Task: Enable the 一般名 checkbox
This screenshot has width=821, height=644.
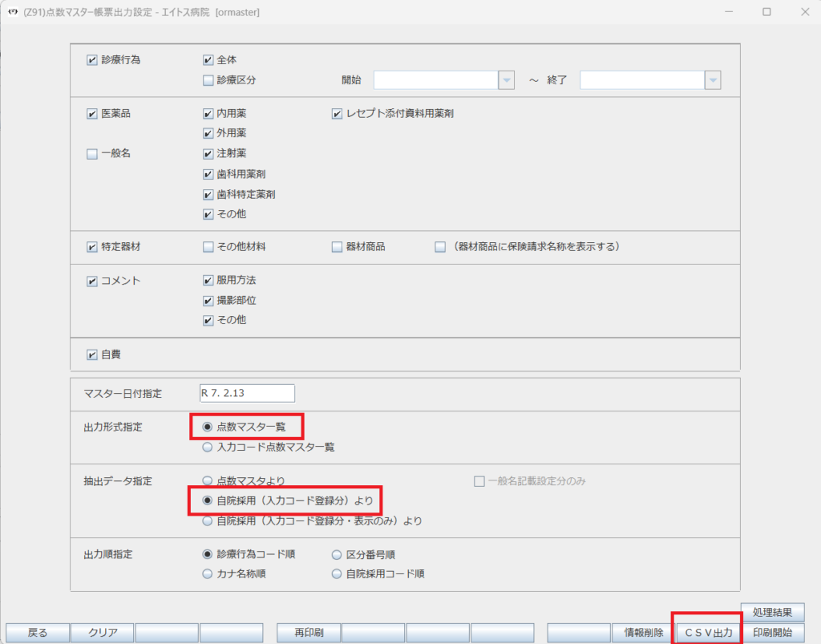Action: pos(92,153)
